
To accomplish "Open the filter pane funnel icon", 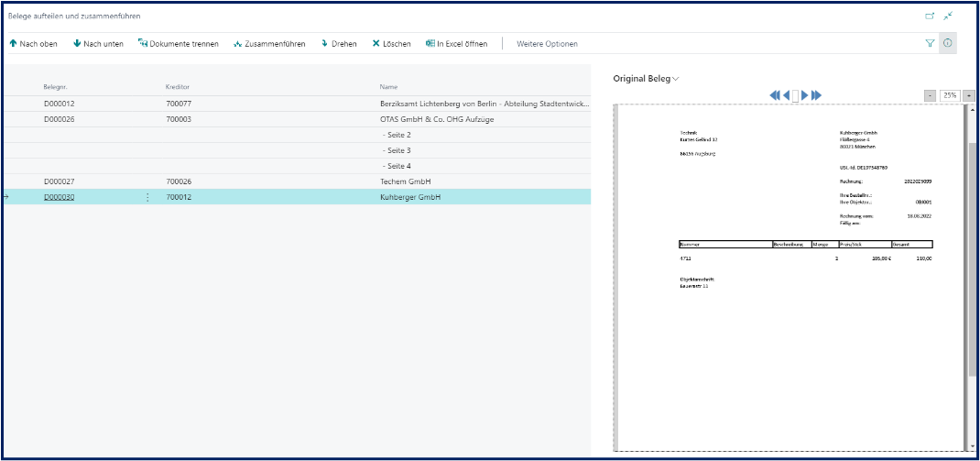I will tap(930, 43).
